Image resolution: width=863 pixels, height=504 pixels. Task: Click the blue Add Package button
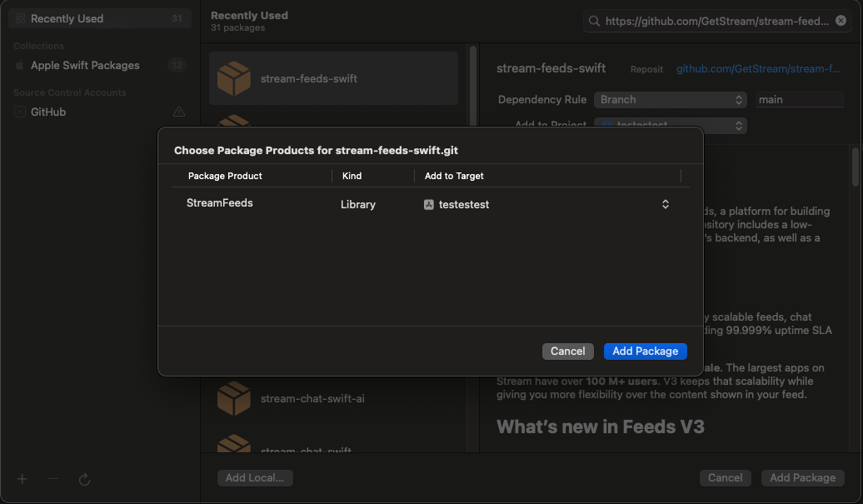(x=646, y=351)
